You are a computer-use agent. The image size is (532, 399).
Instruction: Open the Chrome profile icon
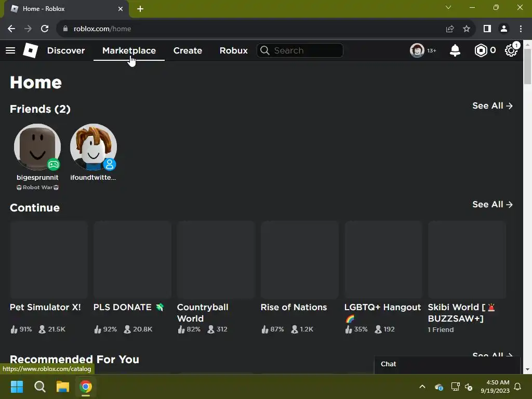pos(504,29)
